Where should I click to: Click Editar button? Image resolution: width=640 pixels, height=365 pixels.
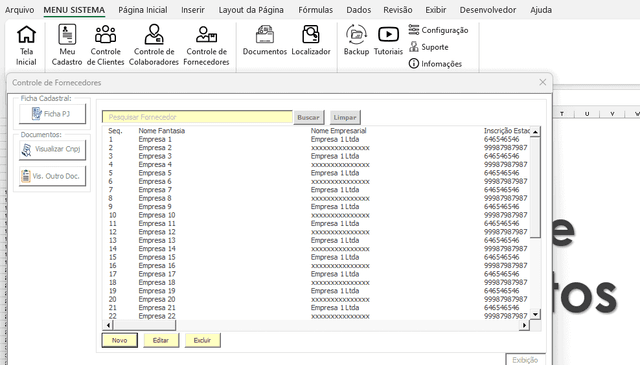click(x=161, y=340)
